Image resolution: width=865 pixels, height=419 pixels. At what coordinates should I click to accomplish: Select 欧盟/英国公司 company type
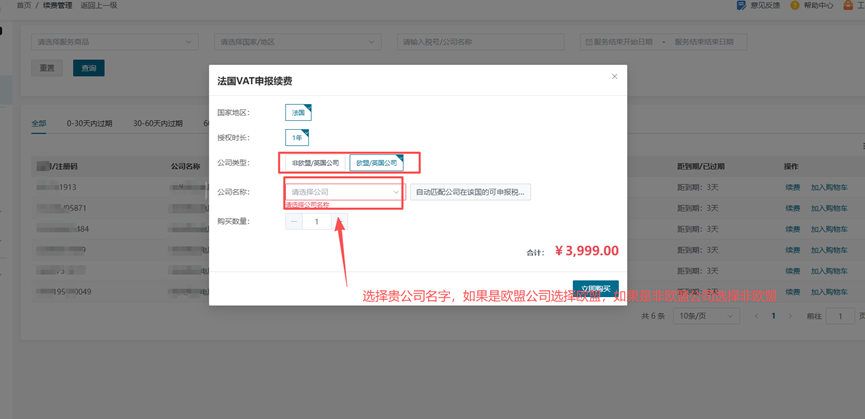click(376, 162)
